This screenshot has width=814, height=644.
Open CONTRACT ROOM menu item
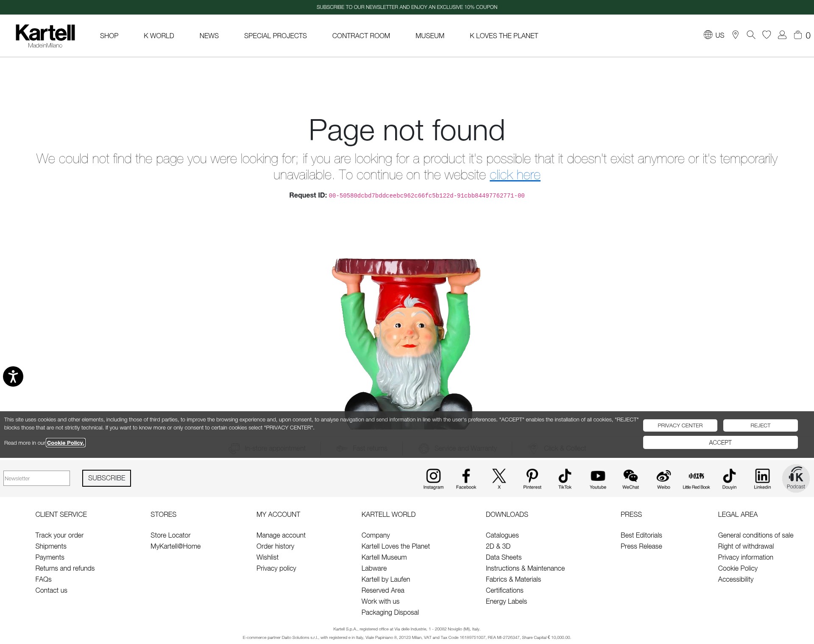[361, 36]
